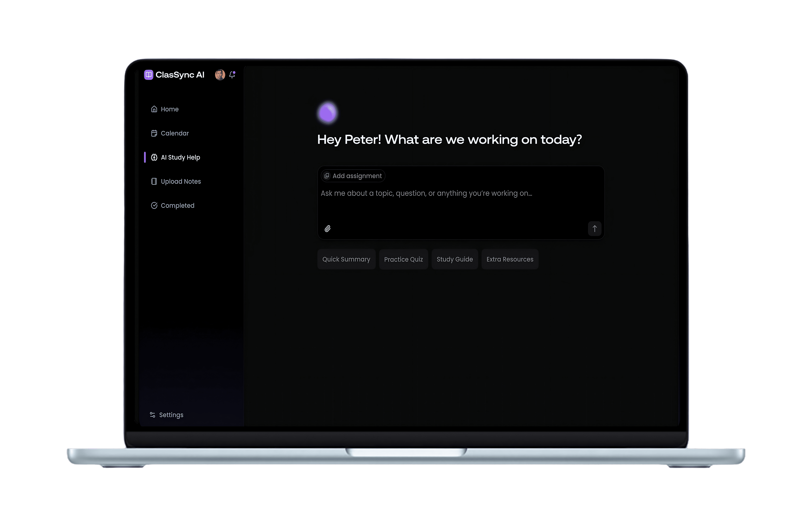Select the Extra Resources suggestion

(510, 259)
